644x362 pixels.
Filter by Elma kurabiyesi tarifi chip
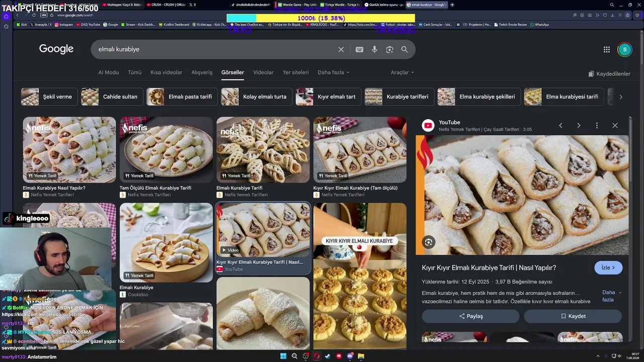click(x=564, y=97)
